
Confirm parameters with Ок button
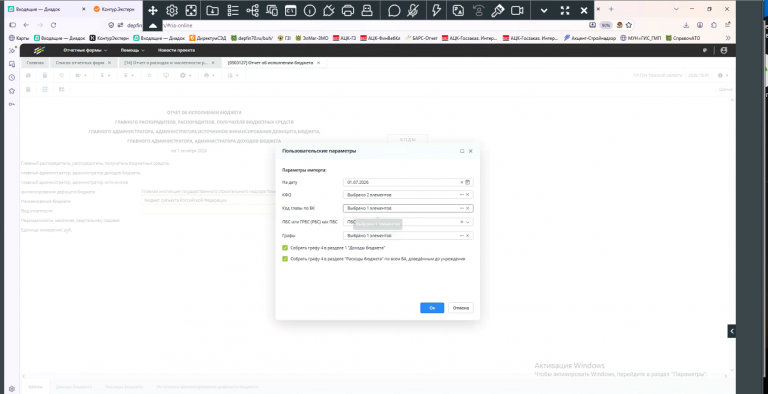[x=432, y=308]
